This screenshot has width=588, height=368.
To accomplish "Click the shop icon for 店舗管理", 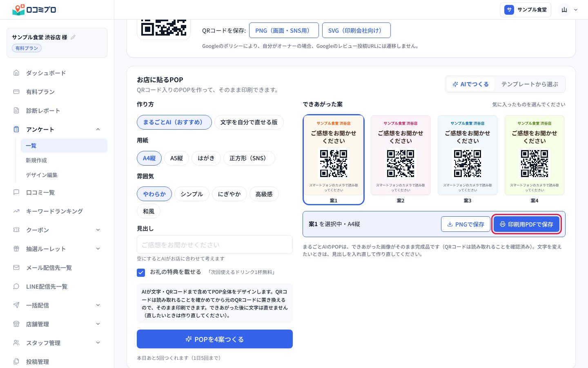I will click(x=16, y=324).
